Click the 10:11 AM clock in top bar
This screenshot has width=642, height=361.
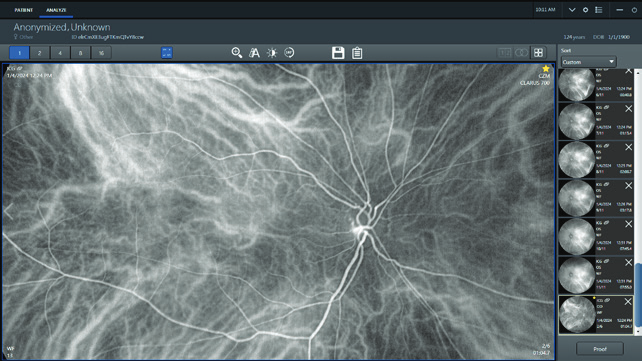(545, 9)
